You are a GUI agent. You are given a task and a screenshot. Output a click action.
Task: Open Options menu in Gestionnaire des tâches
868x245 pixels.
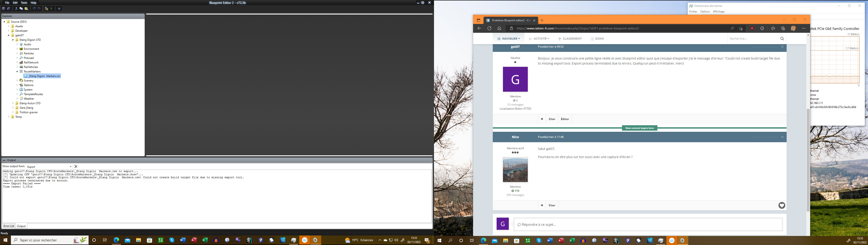(x=705, y=12)
